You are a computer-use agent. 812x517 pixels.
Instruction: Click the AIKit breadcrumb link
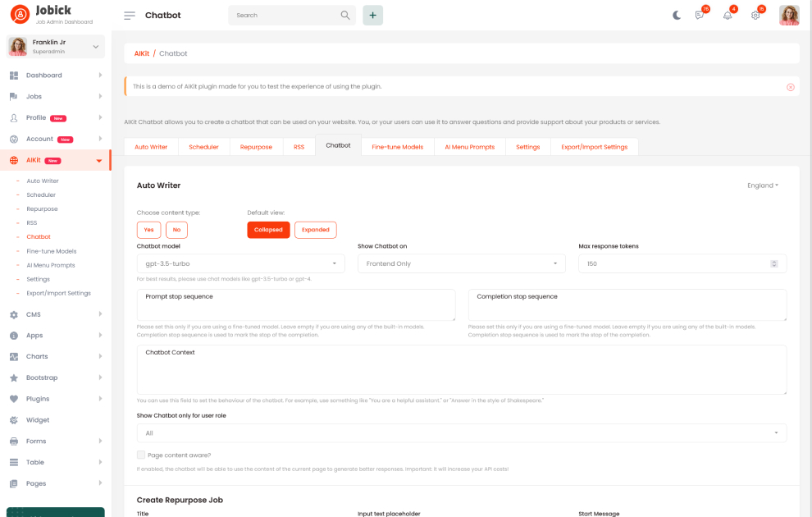coord(142,53)
